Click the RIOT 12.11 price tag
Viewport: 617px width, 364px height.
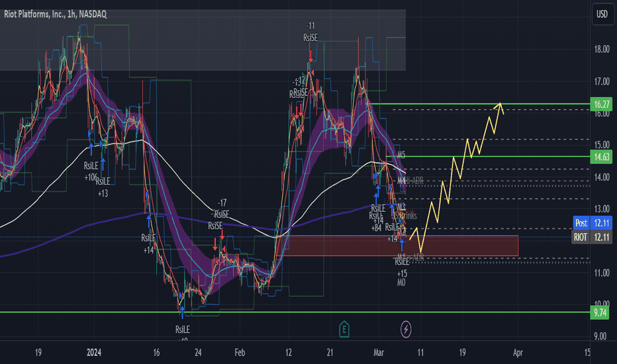tap(592, 238)
